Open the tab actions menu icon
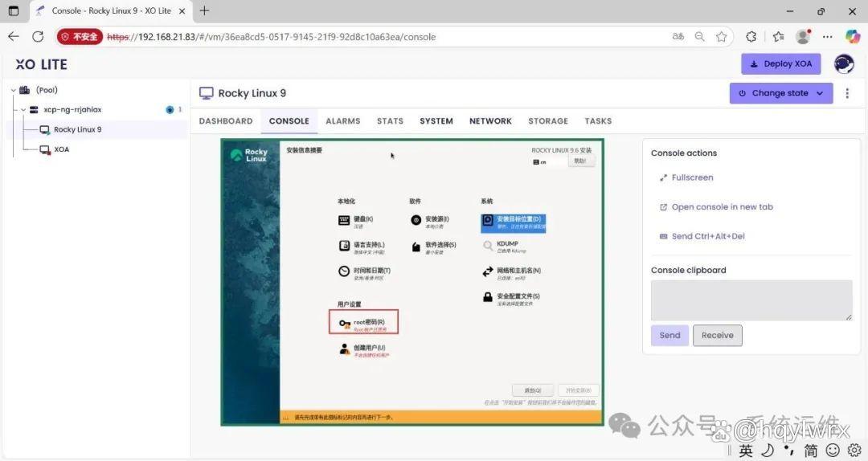 (x=14, y=10)
